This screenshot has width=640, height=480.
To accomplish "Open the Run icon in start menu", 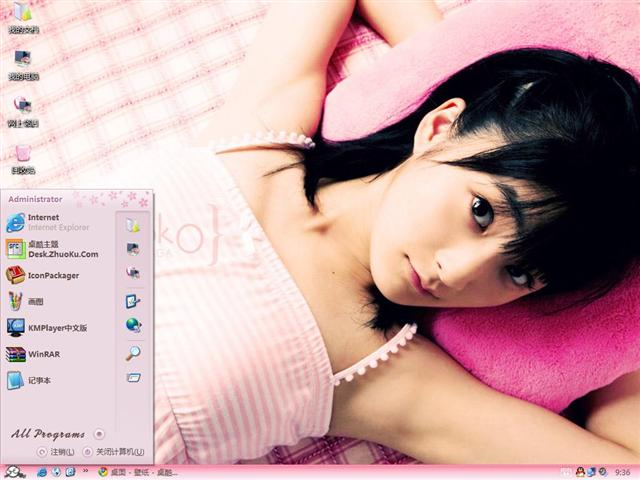I will pyautogui.click(x=133, y=378).
